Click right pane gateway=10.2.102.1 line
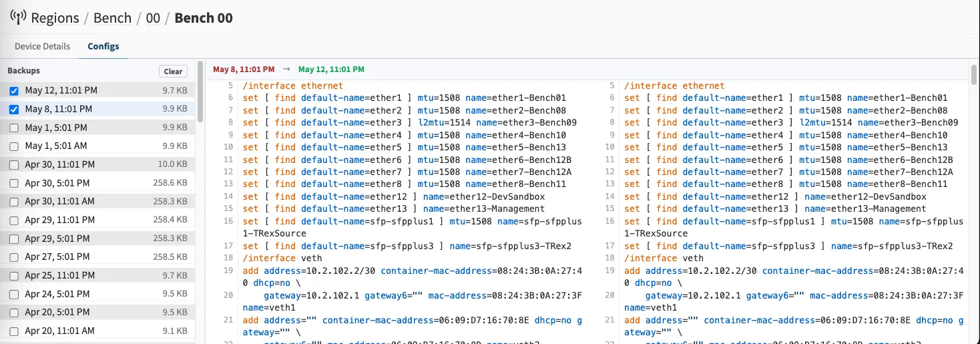 [x=794, y=301]
